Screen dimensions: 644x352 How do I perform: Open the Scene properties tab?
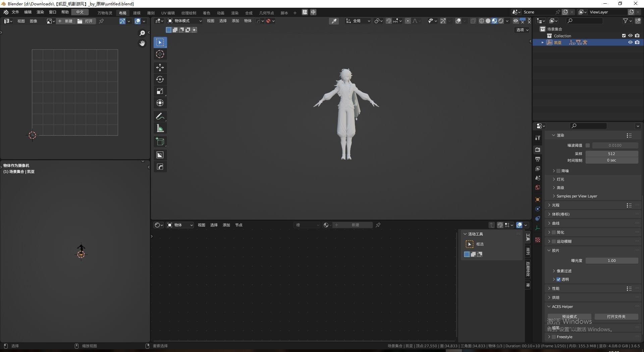(538, 178)
